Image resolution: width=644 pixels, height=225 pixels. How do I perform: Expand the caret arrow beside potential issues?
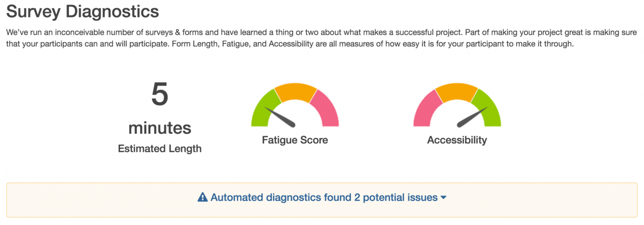pos(444,198)
